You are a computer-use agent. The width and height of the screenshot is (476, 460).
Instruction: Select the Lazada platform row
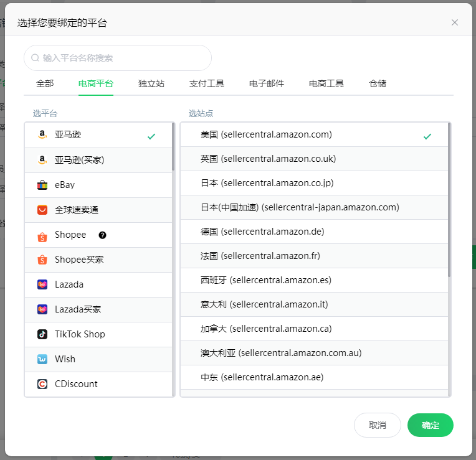point(98,284)
